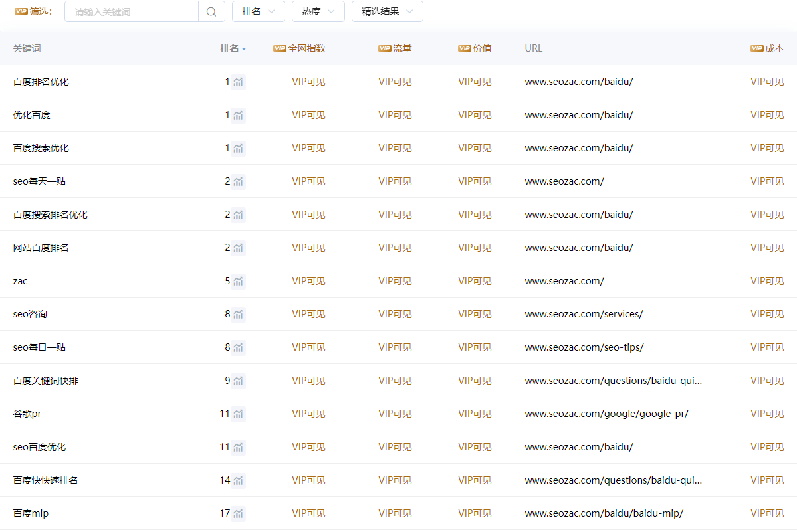Click keyword 优化百度
The height and width of the screenshot is (532, 797).
click(31, 115)
